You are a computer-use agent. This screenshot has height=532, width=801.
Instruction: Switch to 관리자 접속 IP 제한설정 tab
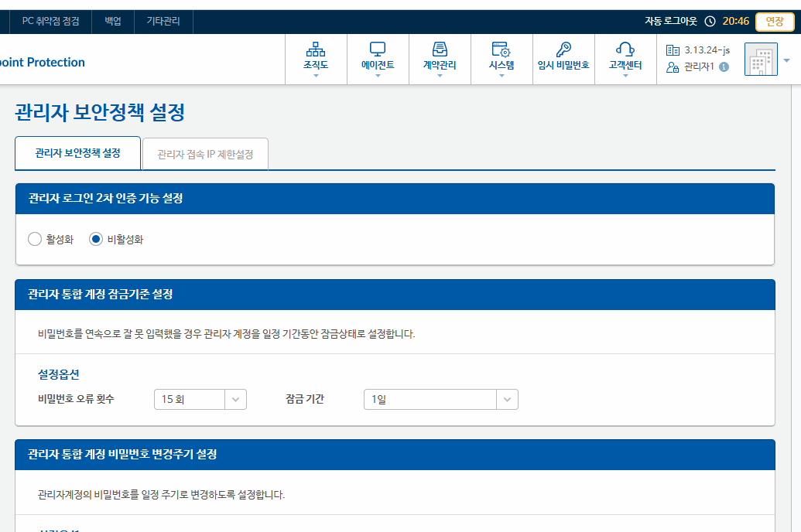[x=205, y=155]
